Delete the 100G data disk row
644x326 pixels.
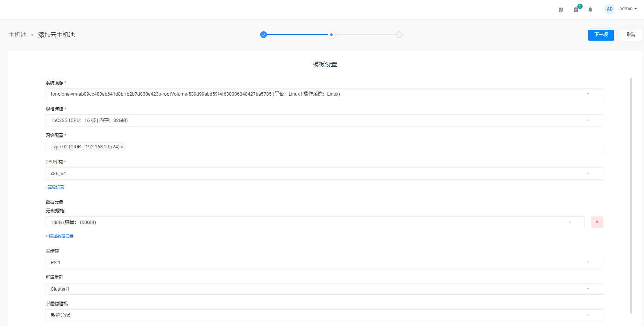tap(597, 222)
